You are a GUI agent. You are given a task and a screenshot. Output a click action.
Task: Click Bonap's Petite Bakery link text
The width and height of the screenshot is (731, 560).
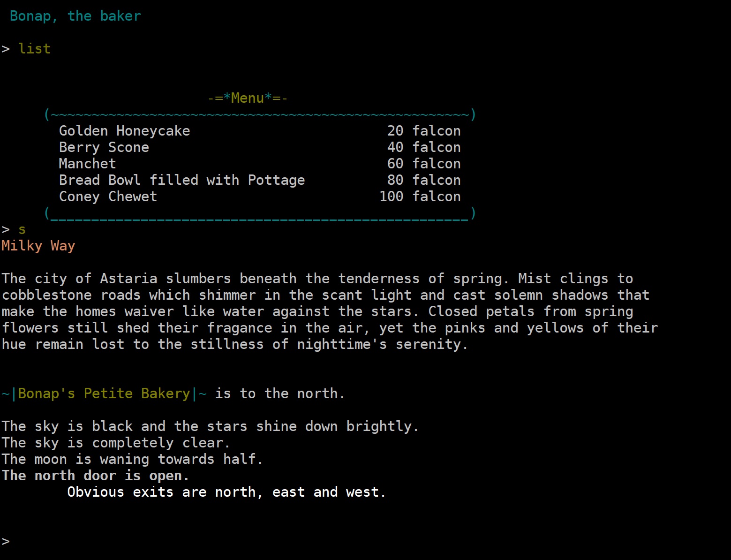coord(104,394)
